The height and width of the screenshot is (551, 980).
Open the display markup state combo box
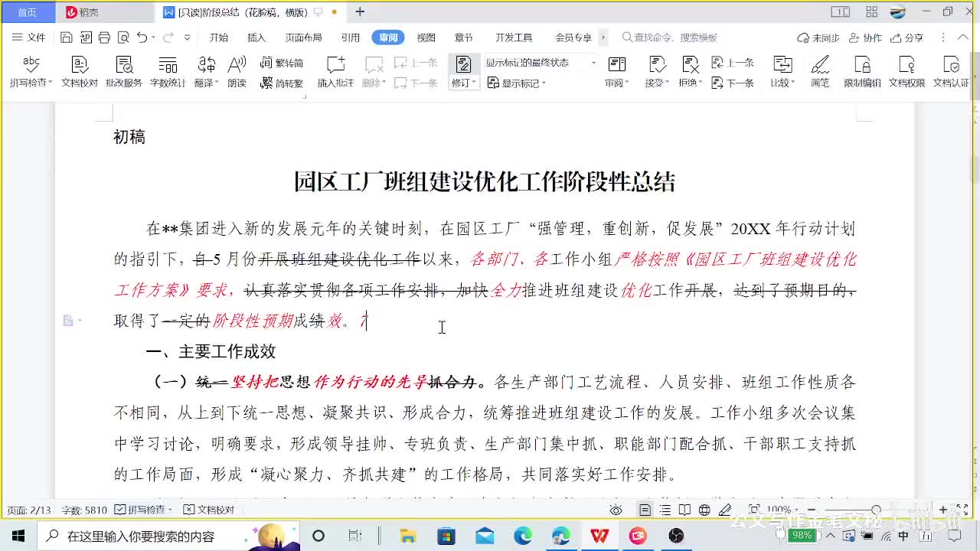tap(541, 63)
